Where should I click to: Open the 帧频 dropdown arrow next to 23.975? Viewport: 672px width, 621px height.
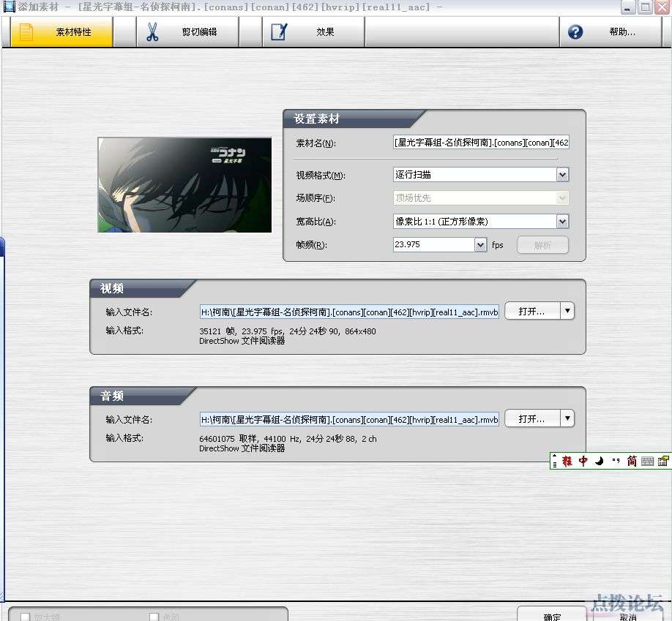(480, 244)
